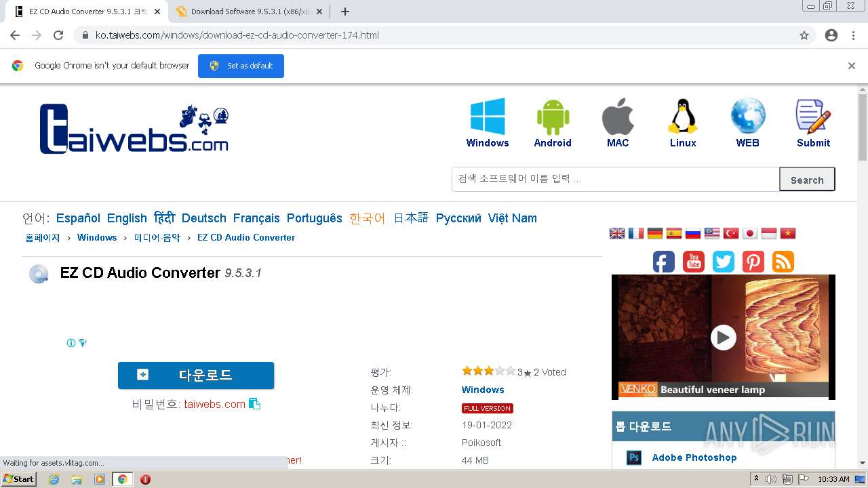
Task: Switch language to Français
Action: 256,218
